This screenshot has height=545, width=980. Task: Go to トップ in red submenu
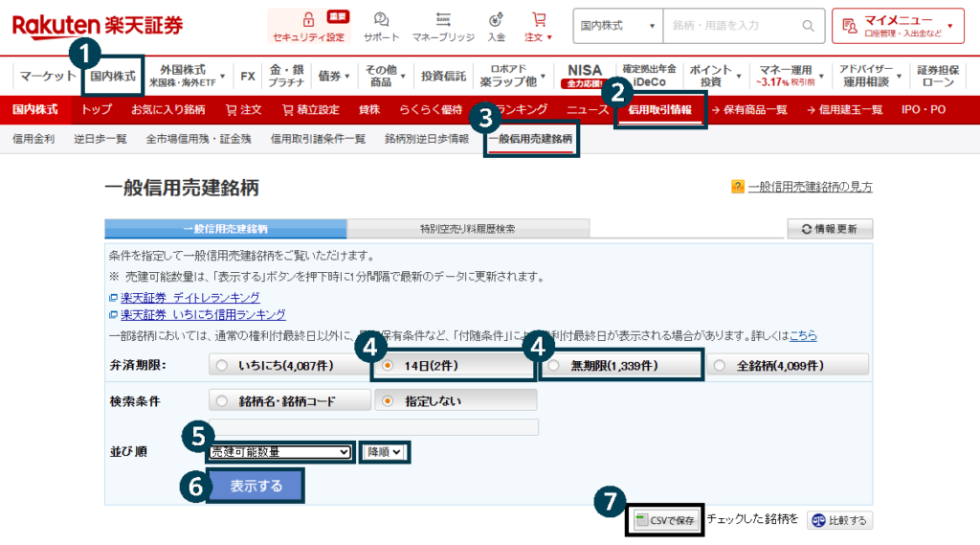(x=97, y=109)
